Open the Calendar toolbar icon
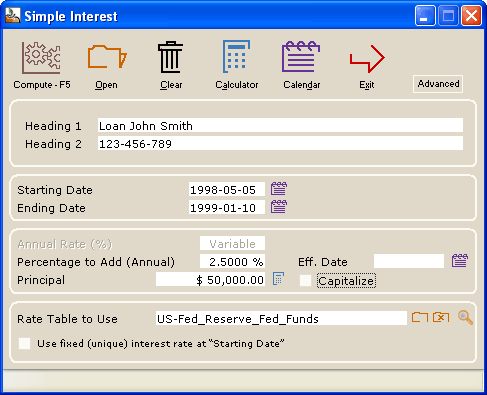Image resolution: width=487 pixels, height=395 pixels. 301,56
